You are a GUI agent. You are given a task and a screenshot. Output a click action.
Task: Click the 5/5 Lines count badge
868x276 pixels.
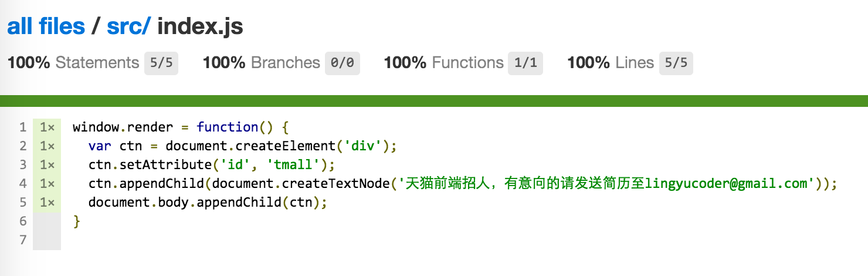coord(676,63)
